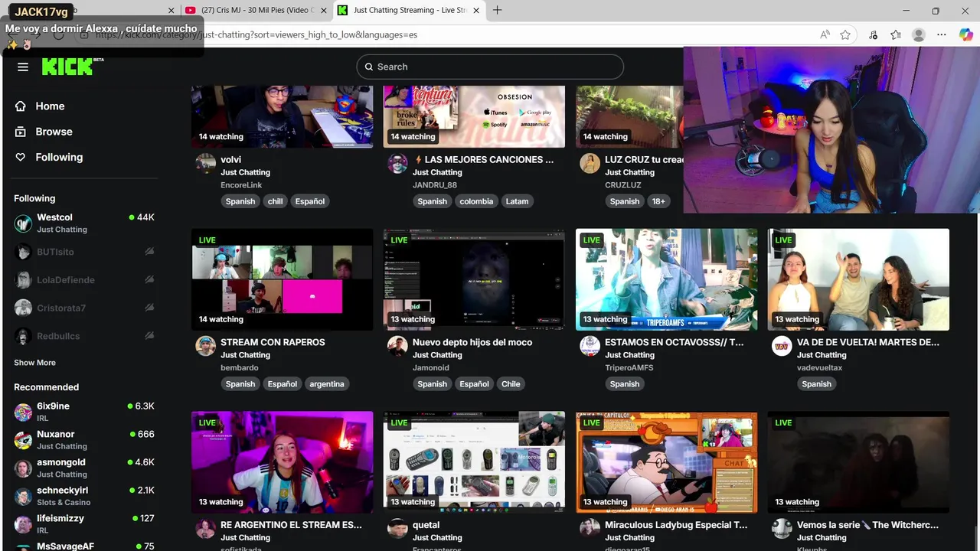Click the Chile tag under Jamonoid

pos(511,384)
